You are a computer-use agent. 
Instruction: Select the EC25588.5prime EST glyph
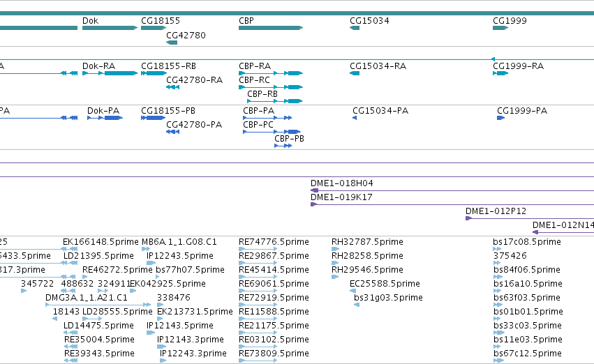pos(352,291)
